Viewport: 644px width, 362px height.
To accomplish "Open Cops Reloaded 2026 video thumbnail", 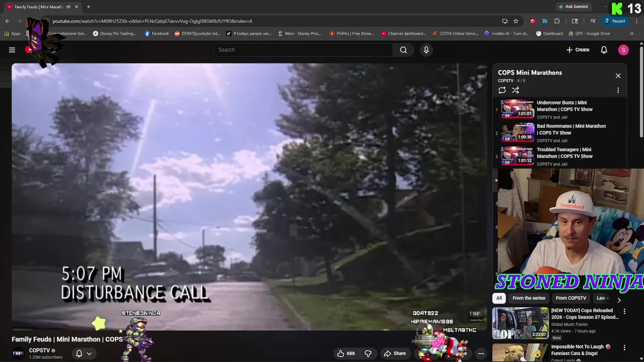I will [x=520, y=323].
